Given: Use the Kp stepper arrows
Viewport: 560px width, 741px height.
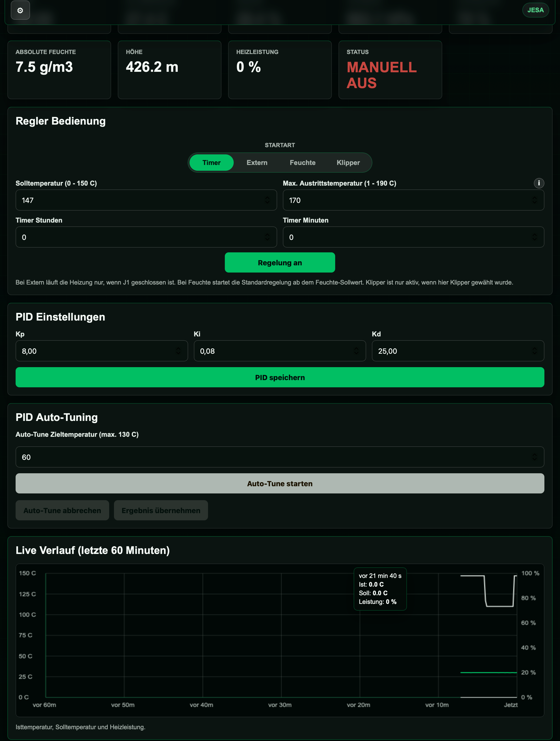Looking at the screenshot, I should [178, 351].
